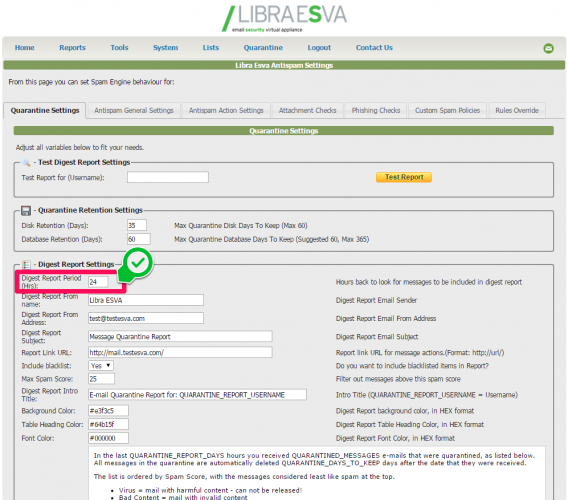
Task: Click the Digest Report From Address field
Action: tap(146, 318)
